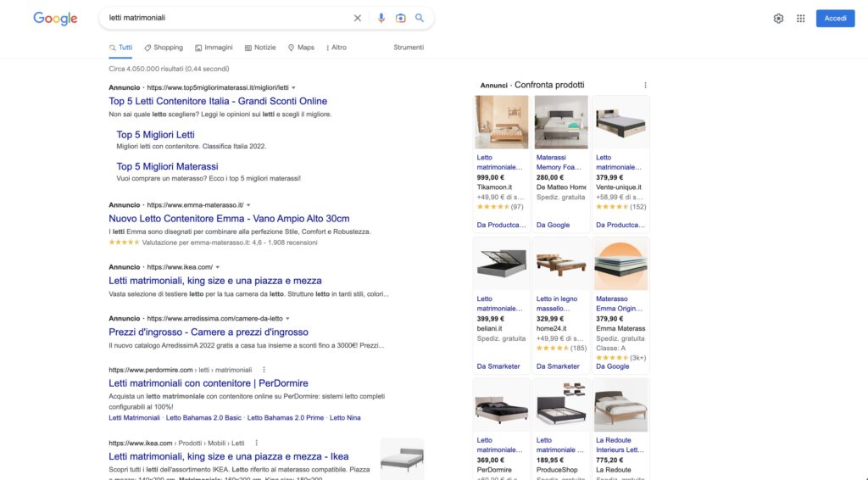Open three-dot menu next to perdormire.com result

[x=264, y=370]
